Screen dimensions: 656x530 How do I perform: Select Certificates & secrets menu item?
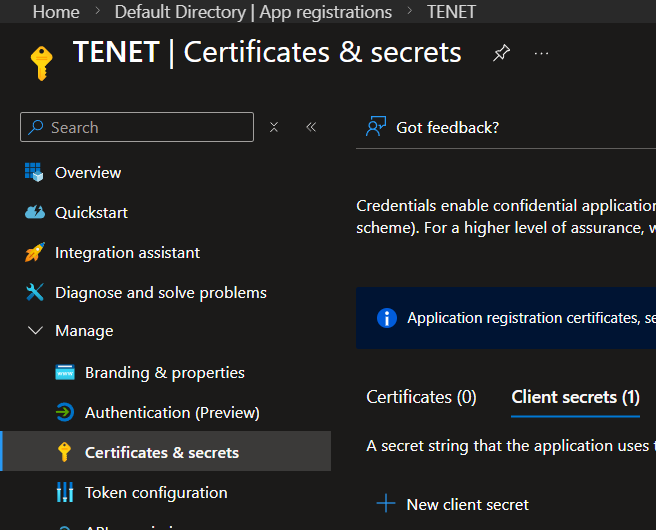click(166, 451)
